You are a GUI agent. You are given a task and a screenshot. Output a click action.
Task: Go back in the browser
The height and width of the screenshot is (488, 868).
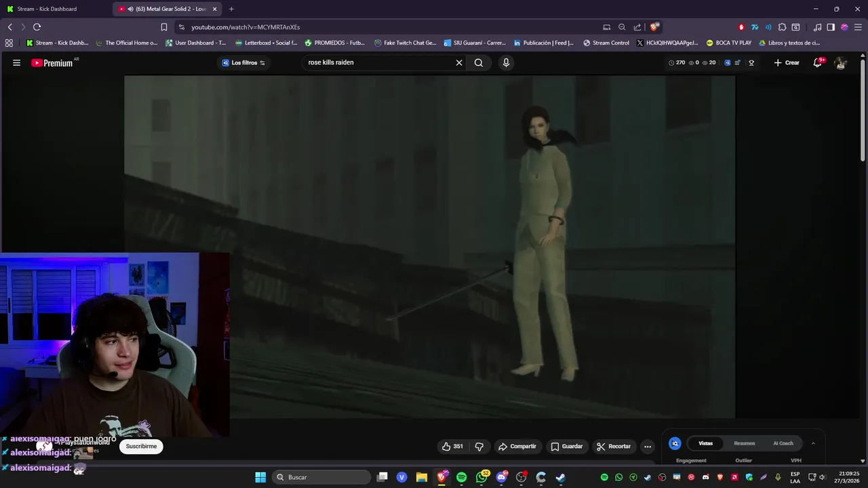pyautogui.click(x=9, y=27)
